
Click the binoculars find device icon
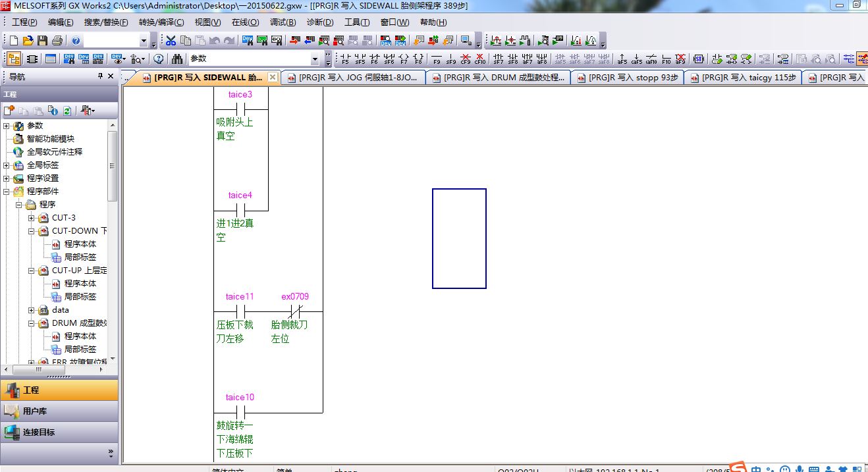(176, 59)
